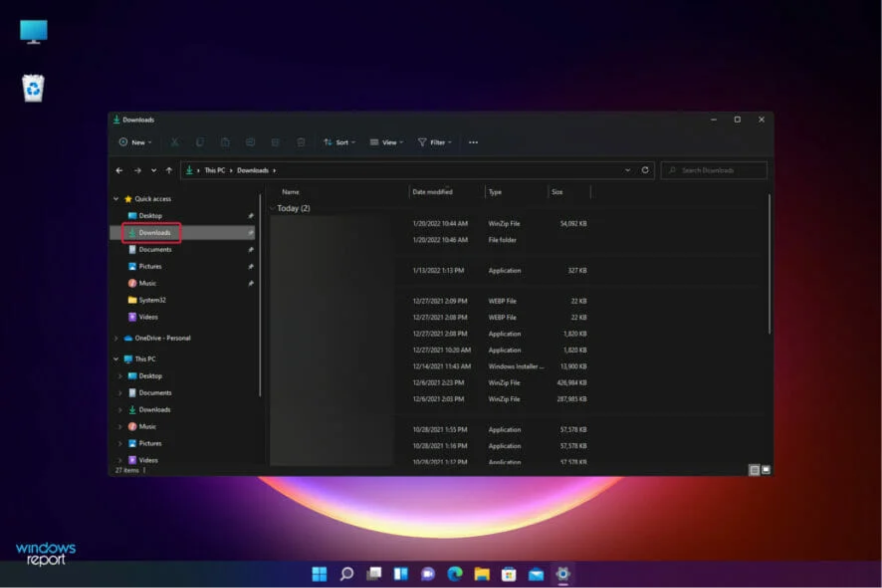Open the Filter dropdown
Image resolution: width=882 pixels, height=588 pixels.
pos(435,142)
